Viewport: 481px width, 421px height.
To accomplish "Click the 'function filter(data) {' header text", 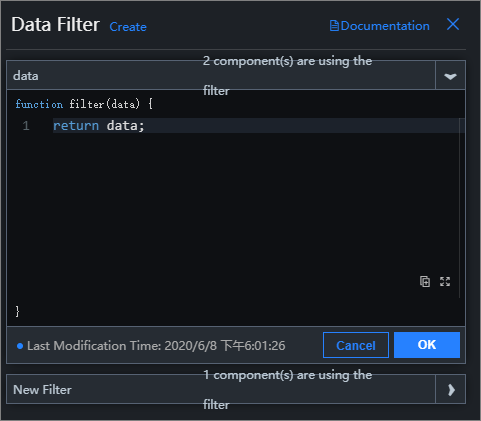I will 84,104.
